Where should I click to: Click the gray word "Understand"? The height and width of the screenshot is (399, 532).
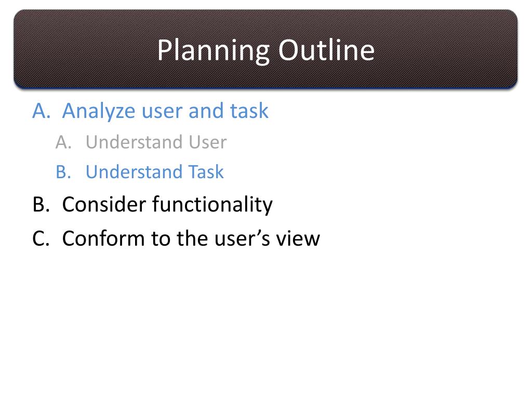point(135,142)
